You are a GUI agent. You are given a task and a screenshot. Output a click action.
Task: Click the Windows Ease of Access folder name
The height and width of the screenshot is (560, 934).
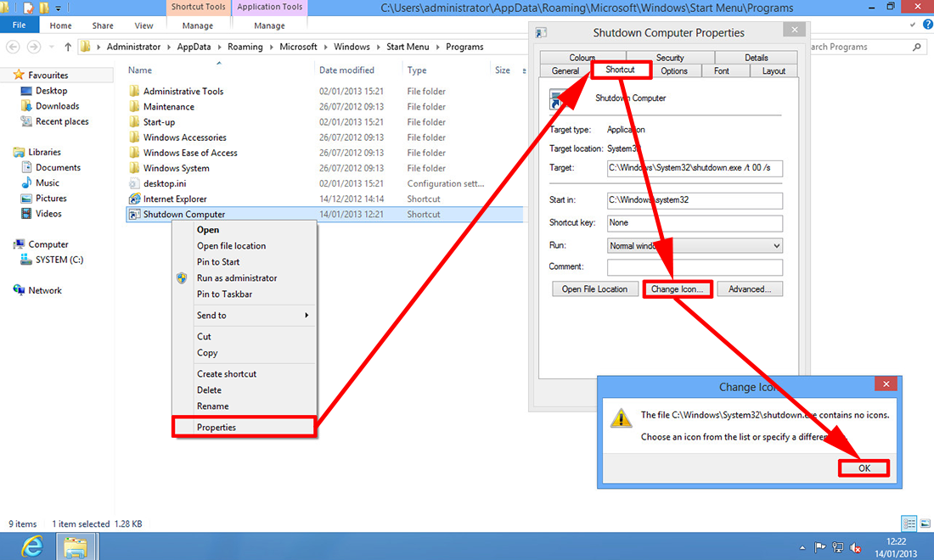[x=190, y=153]
